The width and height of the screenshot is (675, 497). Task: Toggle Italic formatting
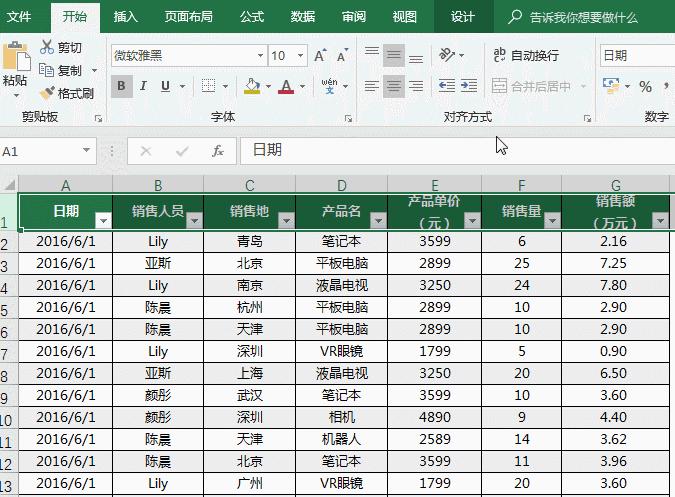[143, 86]
